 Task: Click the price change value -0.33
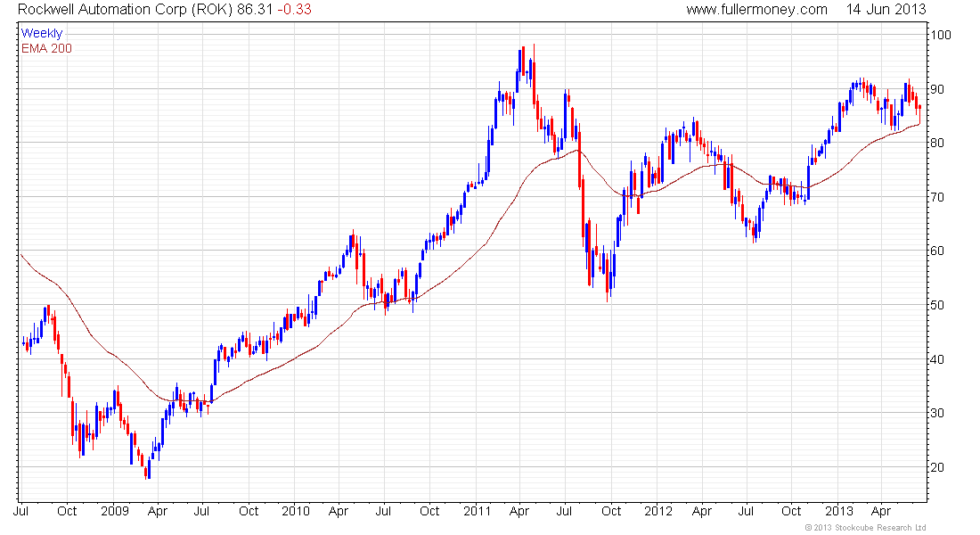point(294,10)
